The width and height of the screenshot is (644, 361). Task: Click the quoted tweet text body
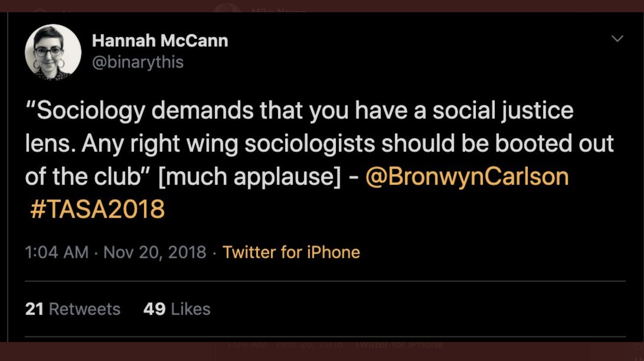point(301,144)
